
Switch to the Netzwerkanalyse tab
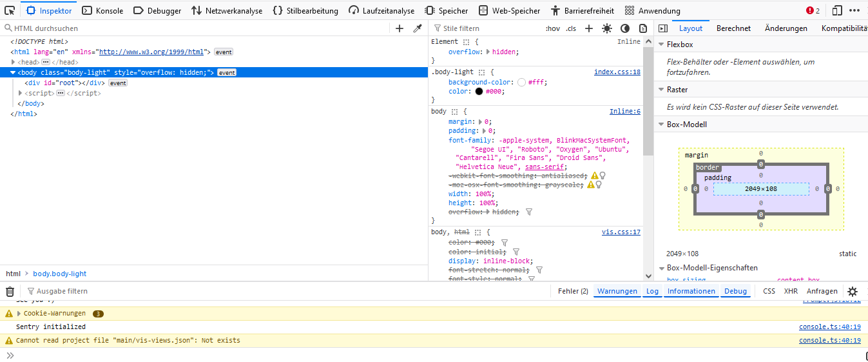pos(227,11)
